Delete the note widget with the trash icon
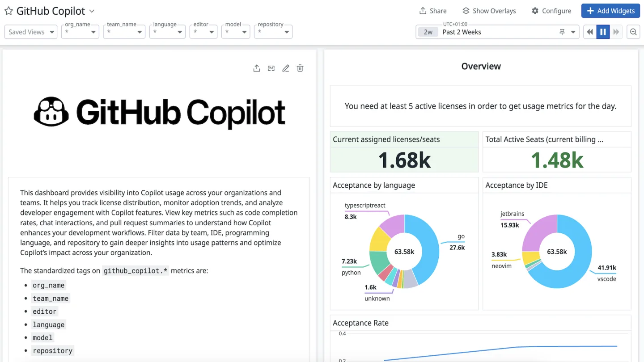 pyautogui.click(x=300, y=68)
